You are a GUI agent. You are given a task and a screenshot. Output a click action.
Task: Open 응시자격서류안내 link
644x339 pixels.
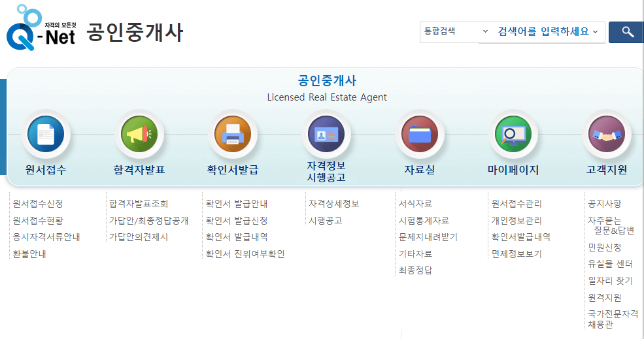coord(46,237)
